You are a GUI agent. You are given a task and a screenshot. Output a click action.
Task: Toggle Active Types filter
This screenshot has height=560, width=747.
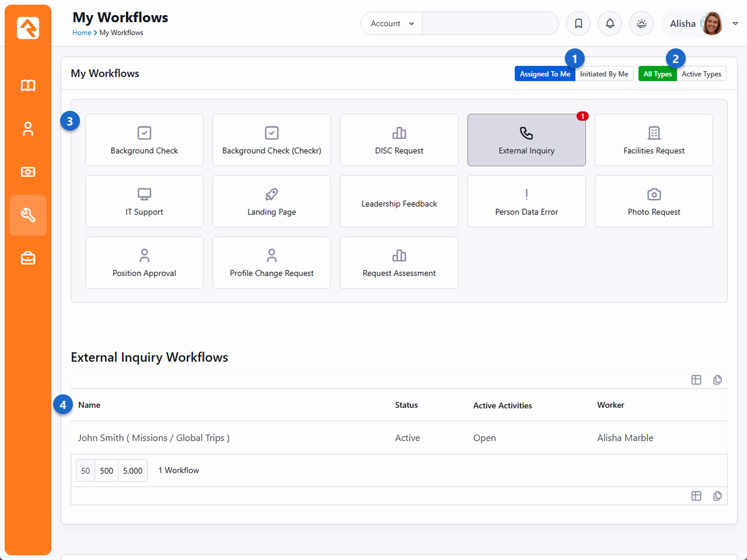click(701, 74)
